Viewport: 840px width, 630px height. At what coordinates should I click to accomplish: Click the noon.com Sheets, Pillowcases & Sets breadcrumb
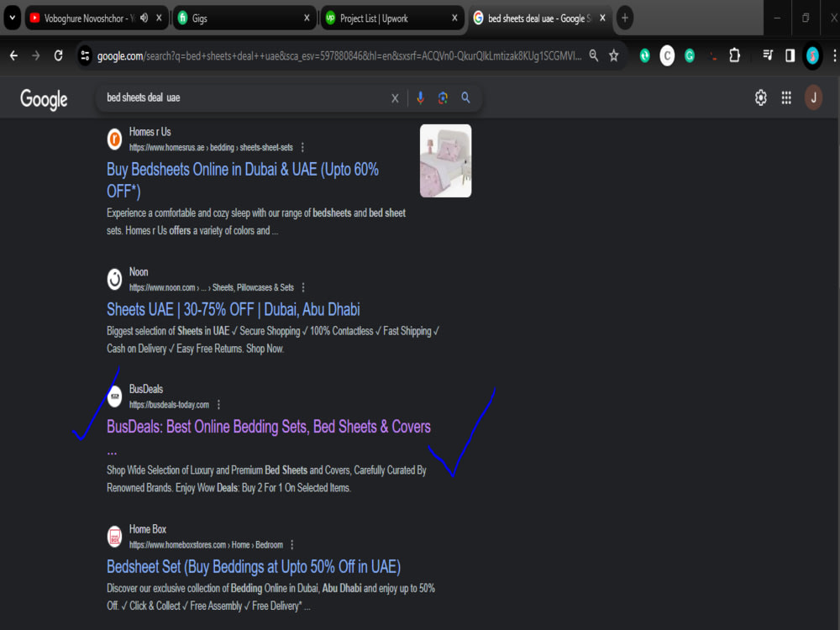pyautogui.click(x=211, y=287)
